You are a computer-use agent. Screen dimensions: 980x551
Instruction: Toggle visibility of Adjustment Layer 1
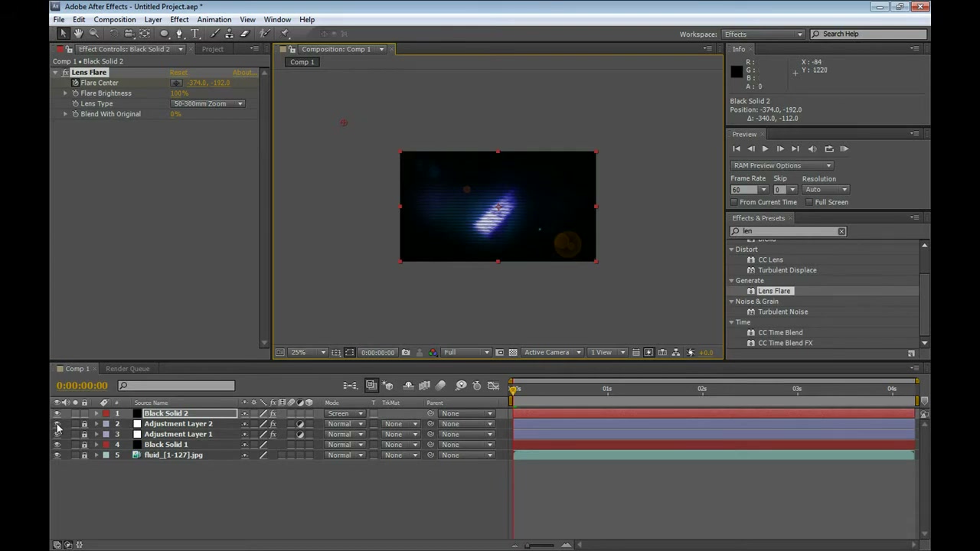click(57, 435)
